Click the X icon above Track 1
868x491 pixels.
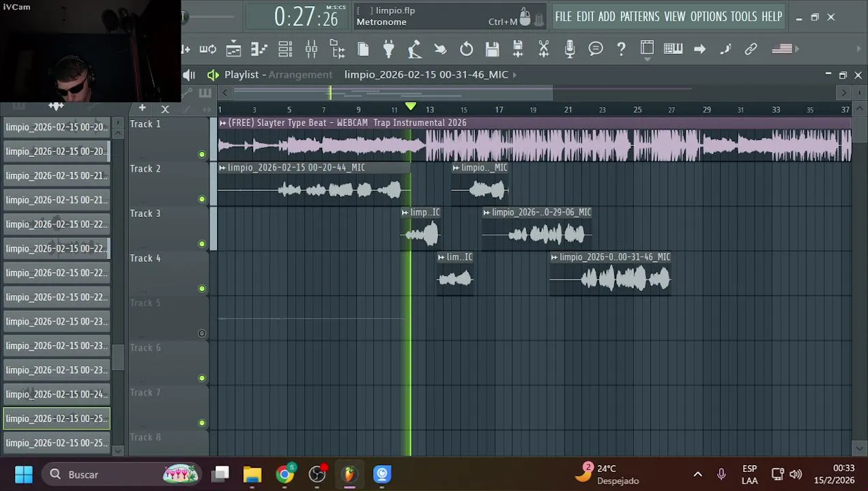164,108
